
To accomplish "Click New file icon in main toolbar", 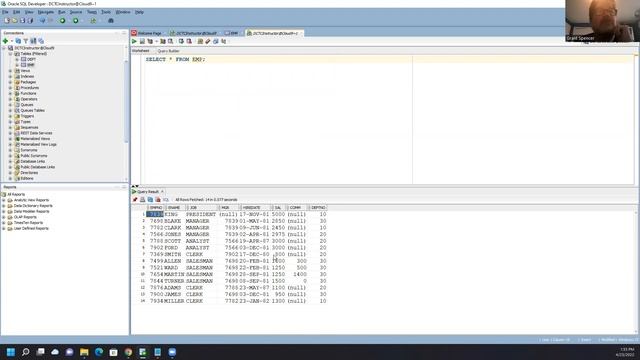I will (x=7, y=20).
